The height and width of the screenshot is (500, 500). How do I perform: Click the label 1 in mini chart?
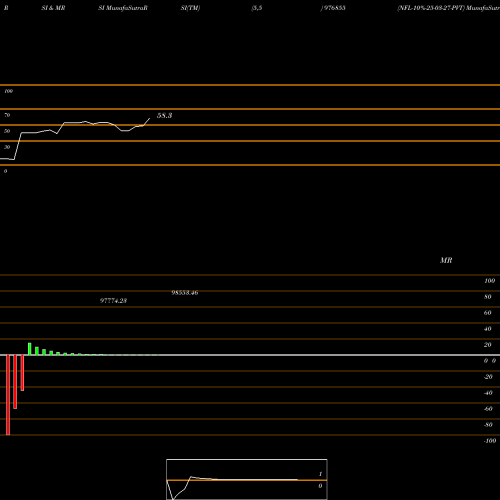(x=320, y=474)
